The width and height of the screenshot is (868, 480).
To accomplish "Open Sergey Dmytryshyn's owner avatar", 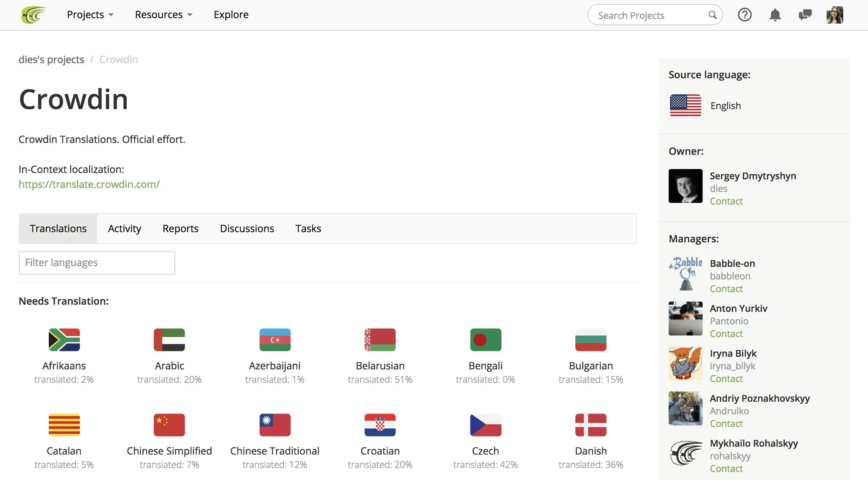I will 685,186.
